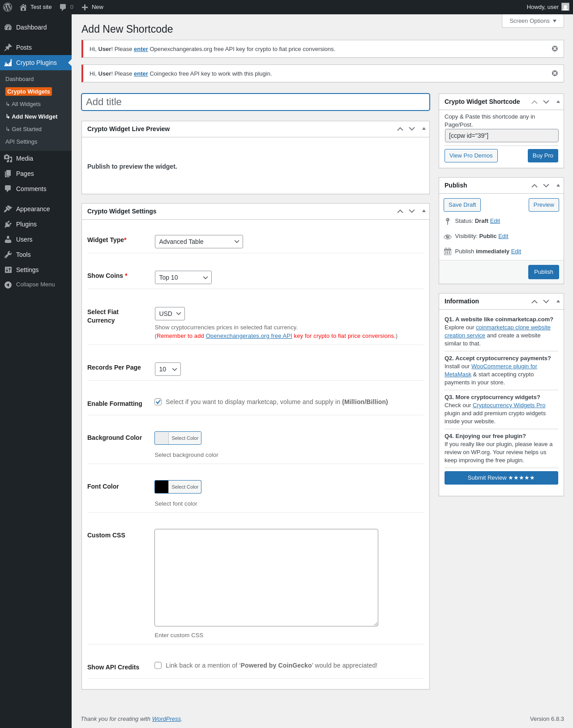Dismiss the Coingecko API key notice
Viewport: 573px width, 728px height.
(555, 73)
